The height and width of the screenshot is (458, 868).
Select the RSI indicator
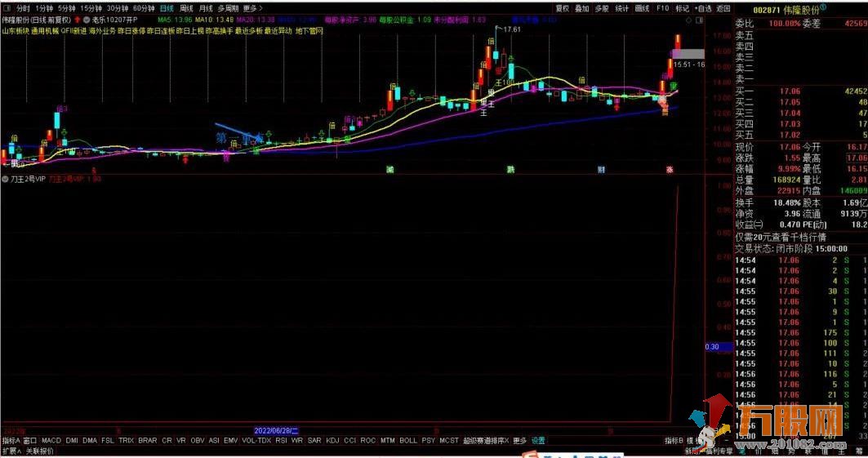click(281, 441)
